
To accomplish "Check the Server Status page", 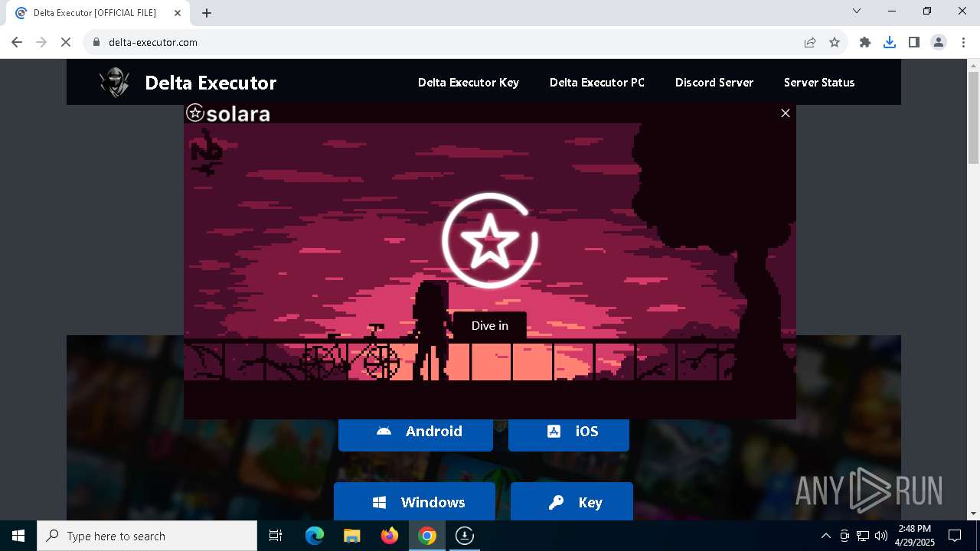I will coord(819,83).
